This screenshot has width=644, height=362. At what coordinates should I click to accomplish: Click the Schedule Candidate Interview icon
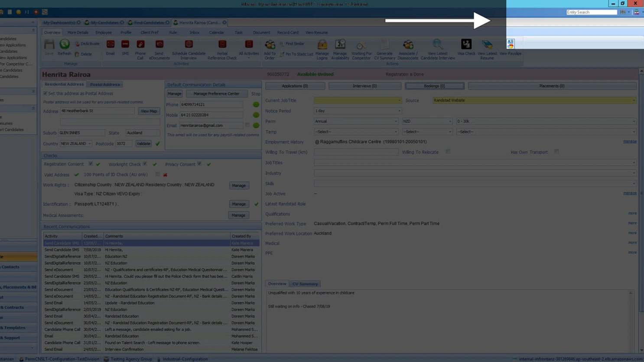point(189,45)
